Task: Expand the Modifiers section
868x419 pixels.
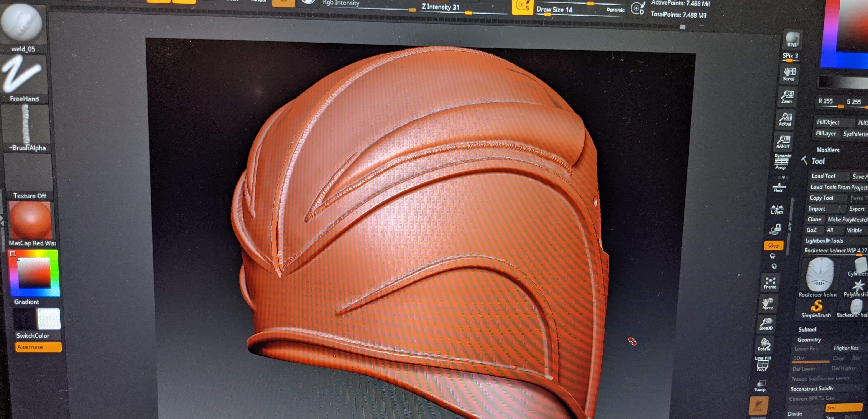Action: pos(828,150)
